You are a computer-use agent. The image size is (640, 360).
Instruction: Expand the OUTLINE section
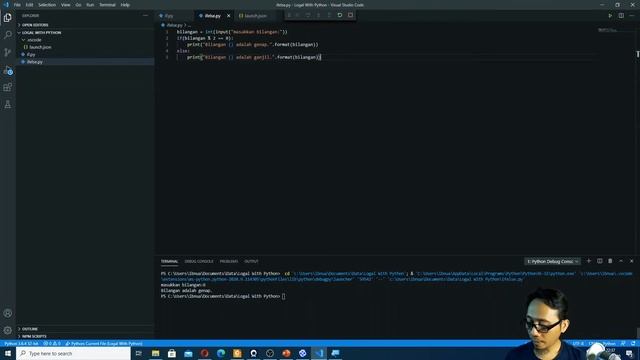[85, 329]
